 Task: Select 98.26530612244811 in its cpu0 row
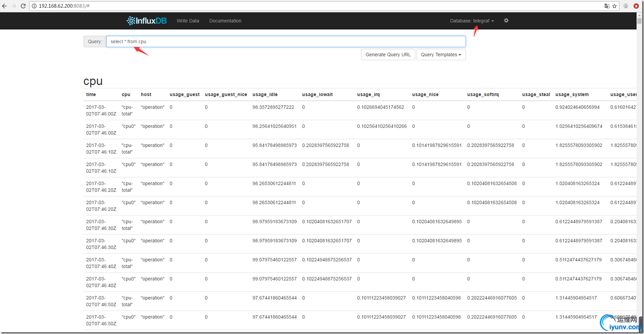click(x=274, y=203)
